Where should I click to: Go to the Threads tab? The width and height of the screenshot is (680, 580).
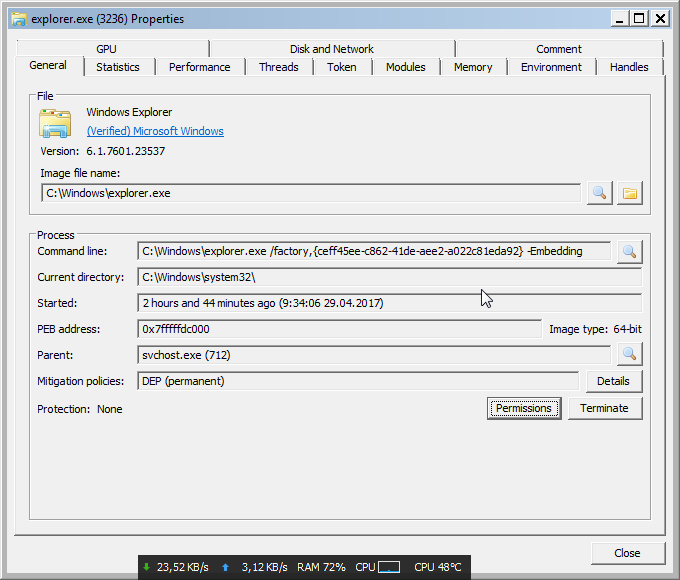[x=279, y=67]
